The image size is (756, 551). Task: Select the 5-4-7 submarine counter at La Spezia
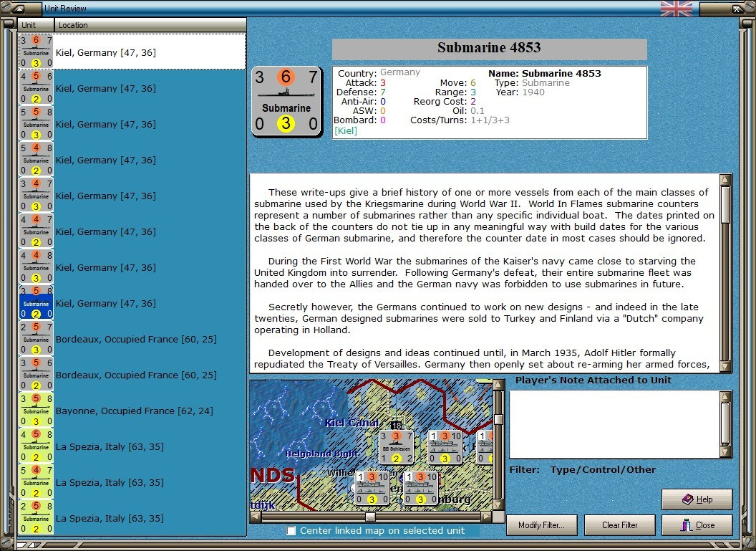click(x=37, y=481)
